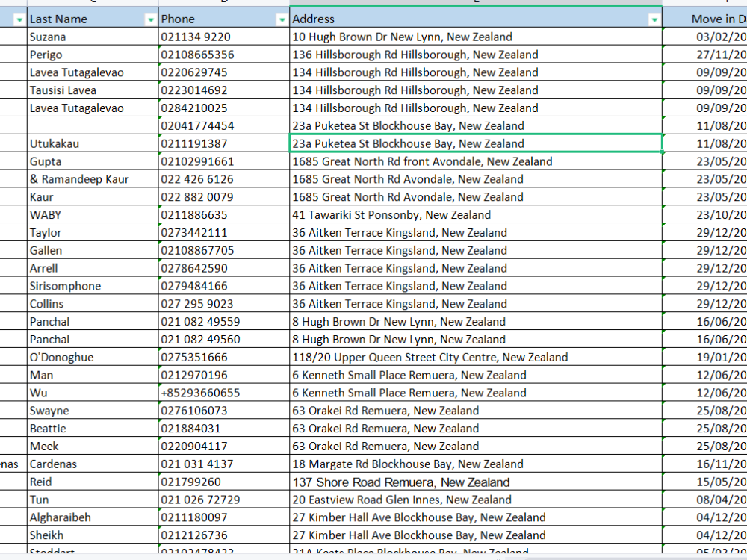Screen dimensions: 747x560
Task: Select the cell containing Suzana
Action: pyautogui.click(x=93, y=37)
